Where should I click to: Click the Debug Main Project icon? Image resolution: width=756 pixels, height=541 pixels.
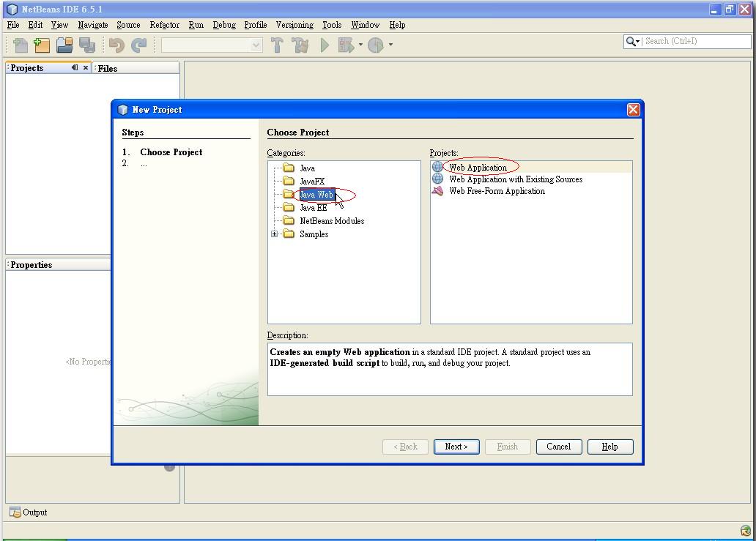(x=346, y=45)
